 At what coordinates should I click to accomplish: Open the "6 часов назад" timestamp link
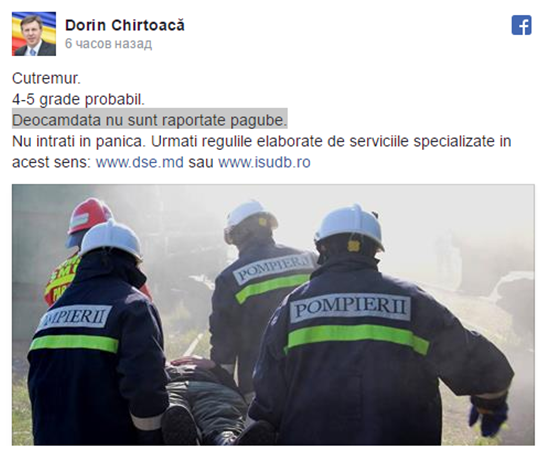[x=108, y=43]
